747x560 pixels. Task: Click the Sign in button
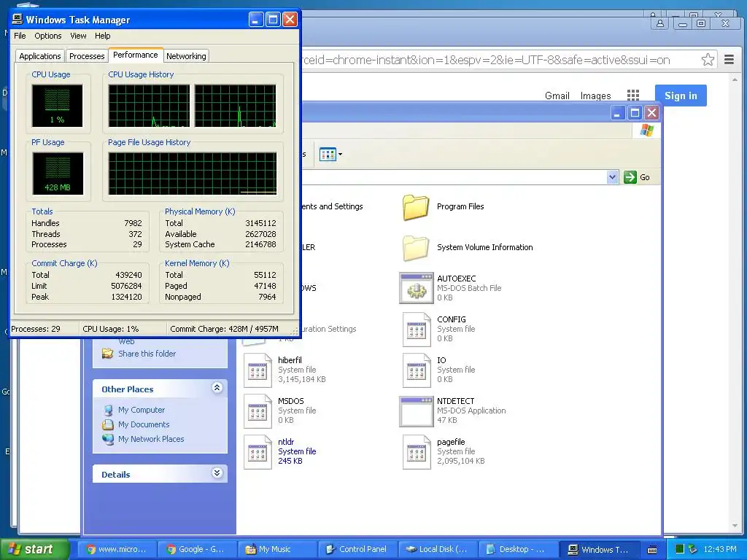(681, 96)
